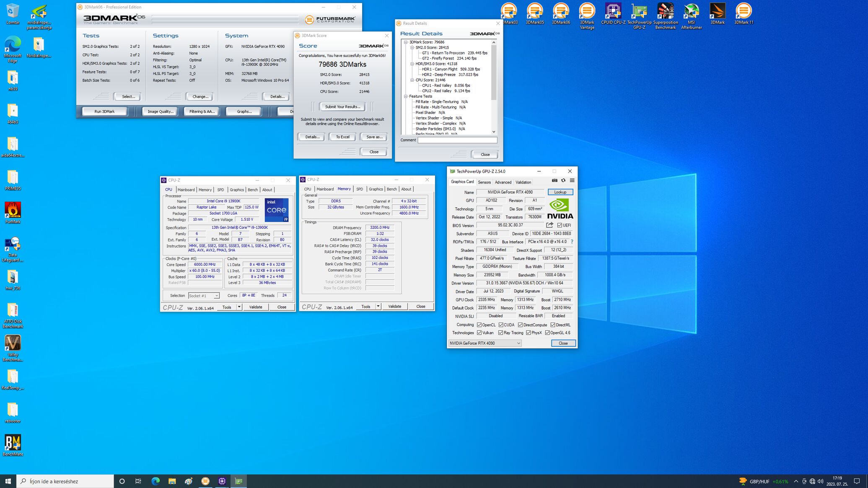Open the Socket #1 selection dropdown in CPU-Z
868x488 pixels.
tap(204, 296)
